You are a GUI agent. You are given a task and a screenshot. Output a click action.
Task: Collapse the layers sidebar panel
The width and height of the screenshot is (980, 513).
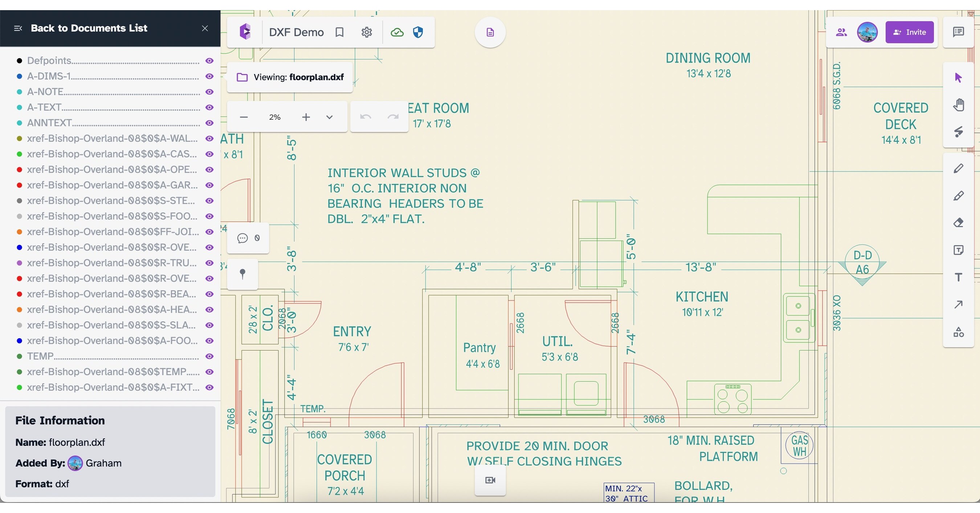tap(17, 28)
